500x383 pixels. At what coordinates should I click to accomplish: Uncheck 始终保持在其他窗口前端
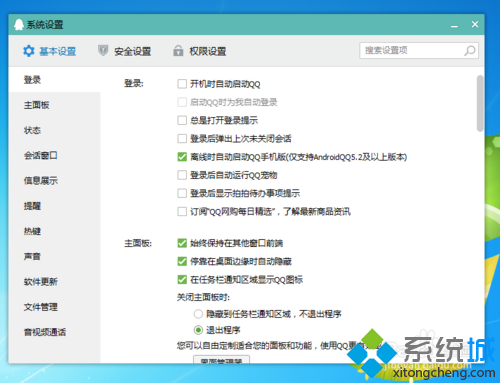pyautogui.click(x=182, y=243)
